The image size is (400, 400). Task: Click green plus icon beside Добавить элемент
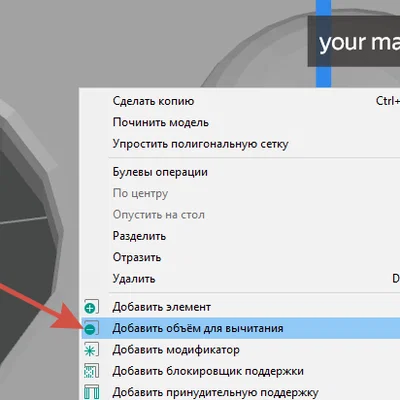91,307
